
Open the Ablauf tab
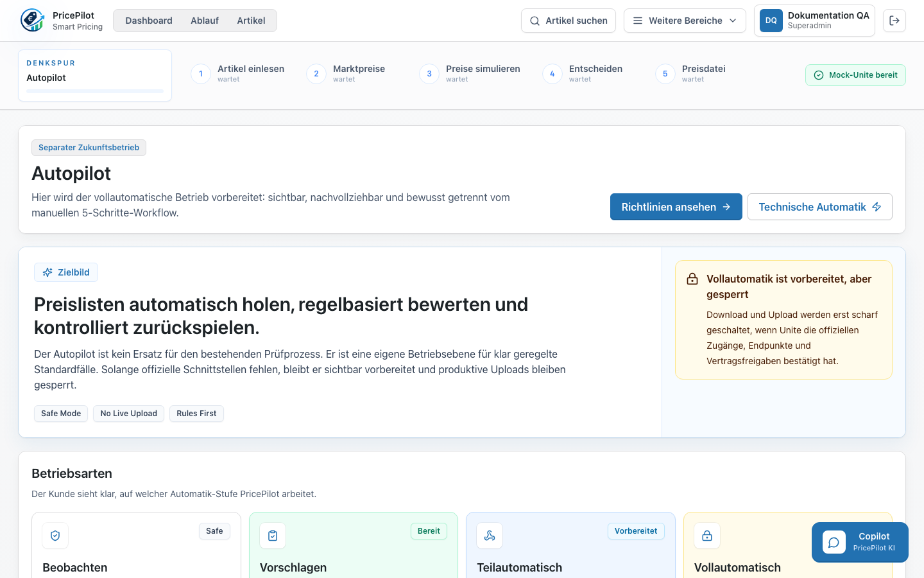tap(205, 21)
